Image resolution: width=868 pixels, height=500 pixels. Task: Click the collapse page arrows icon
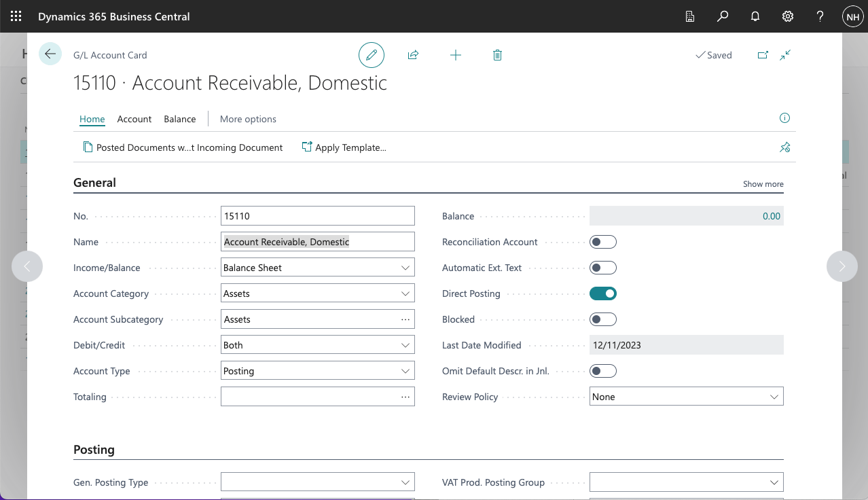point(785,55)
